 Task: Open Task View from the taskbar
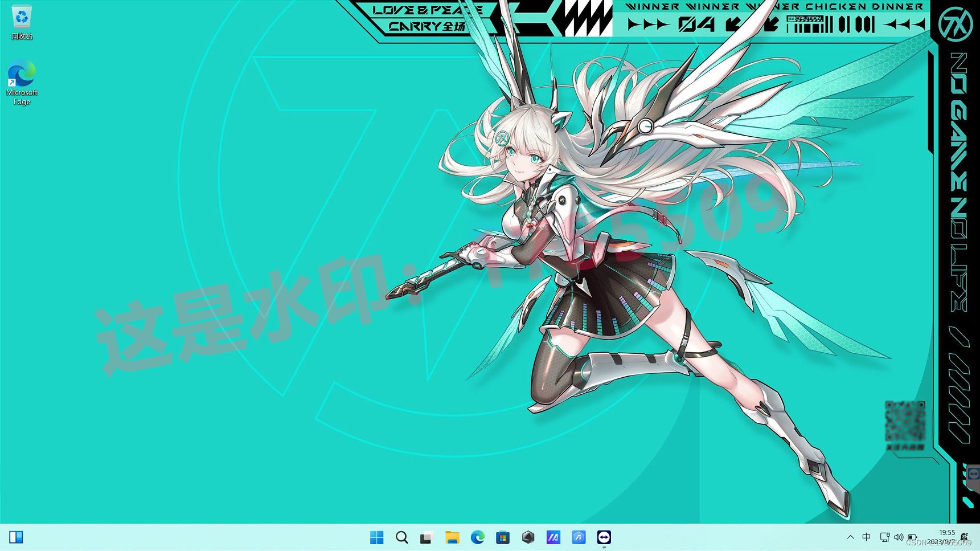427,537
